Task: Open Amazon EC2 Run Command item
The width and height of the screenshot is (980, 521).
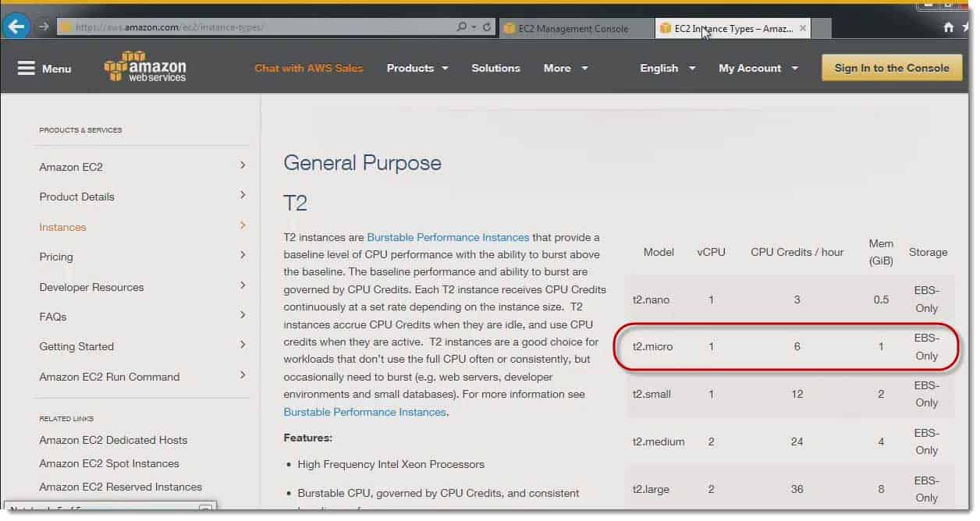Action: 109,377
